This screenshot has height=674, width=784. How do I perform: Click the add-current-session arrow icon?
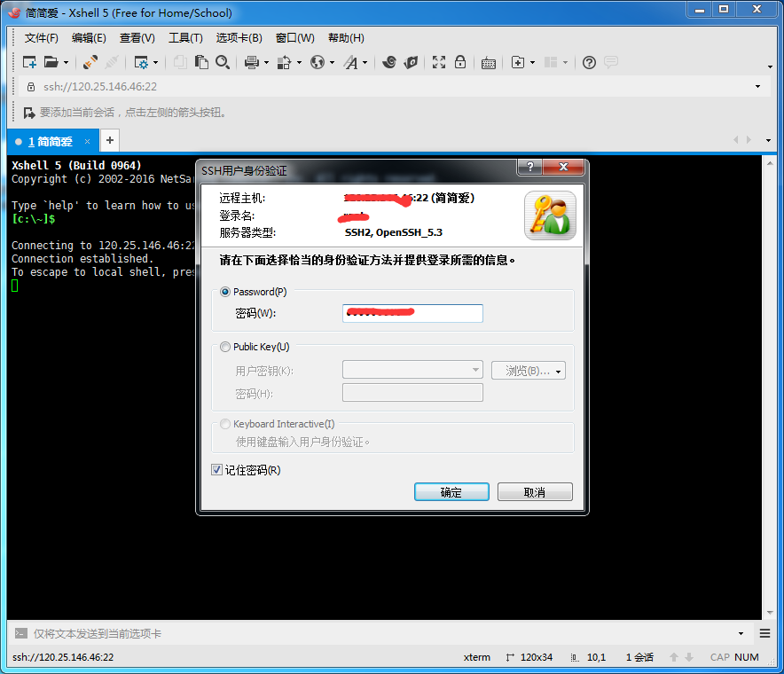pos(29,113)
